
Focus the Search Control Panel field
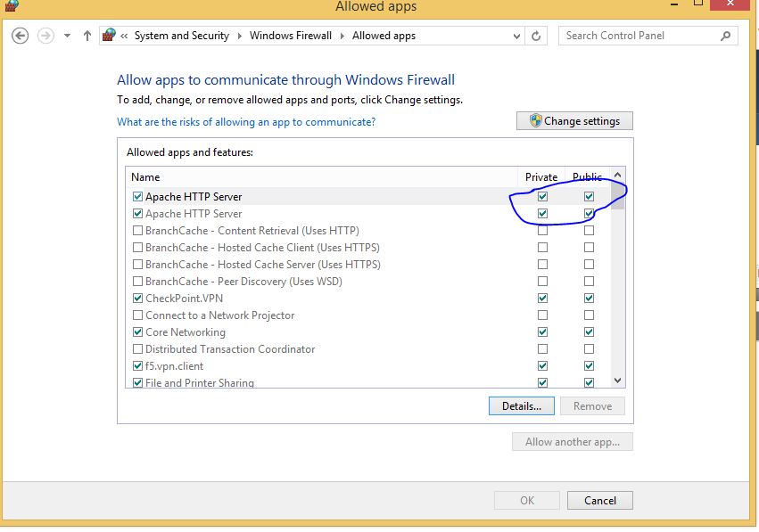pyautogui.click(x=648, y=36)
